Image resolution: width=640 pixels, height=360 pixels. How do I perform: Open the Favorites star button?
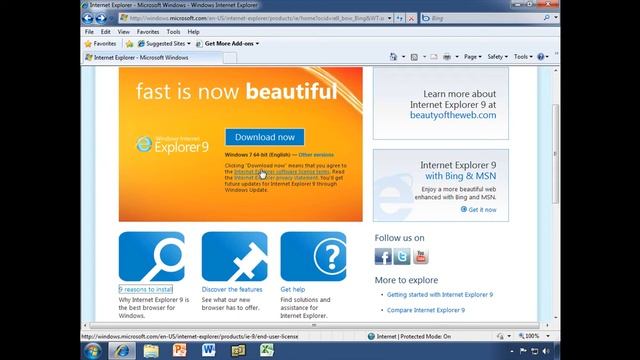pyautogui.click(x=100, y=44)
